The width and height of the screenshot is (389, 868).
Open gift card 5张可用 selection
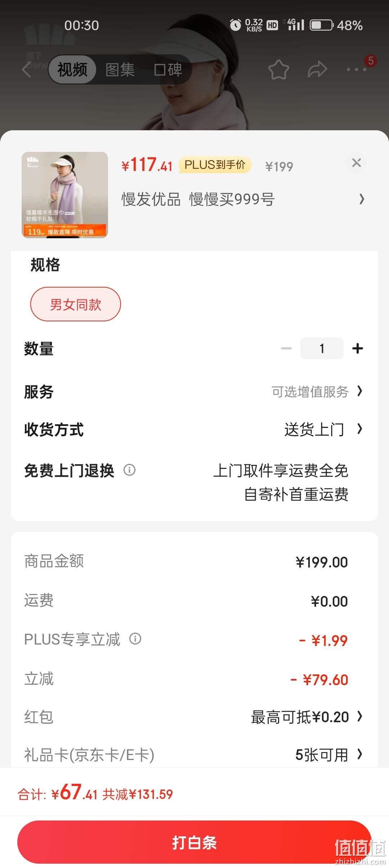[328, 755]
